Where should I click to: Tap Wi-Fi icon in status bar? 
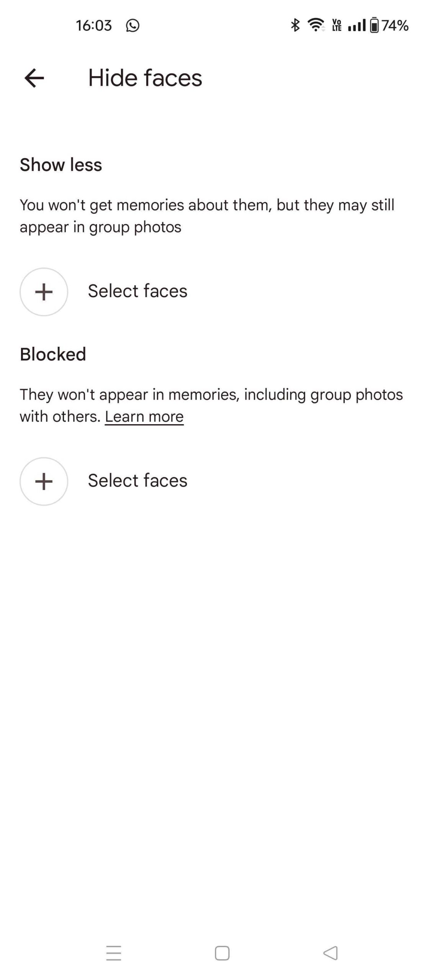(316, 25)
